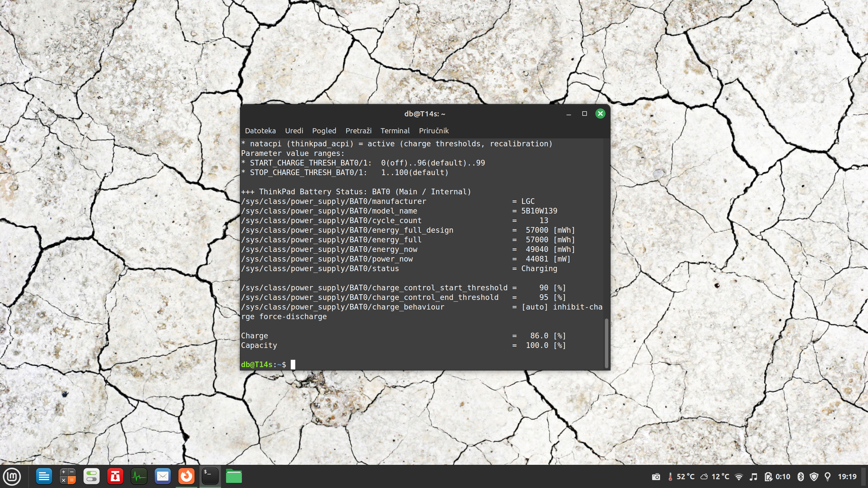Click the ThinkPad Battery Status header line
The height and width of the screenshot is (488, 868).
(x=356, y=192)
